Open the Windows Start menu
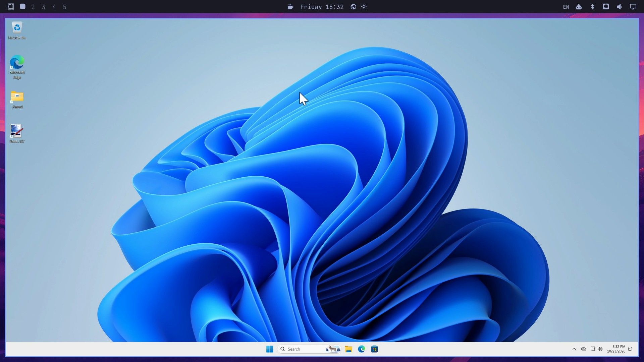The height and width of the screenshot is (362, 644). click(x=270, y=349)
